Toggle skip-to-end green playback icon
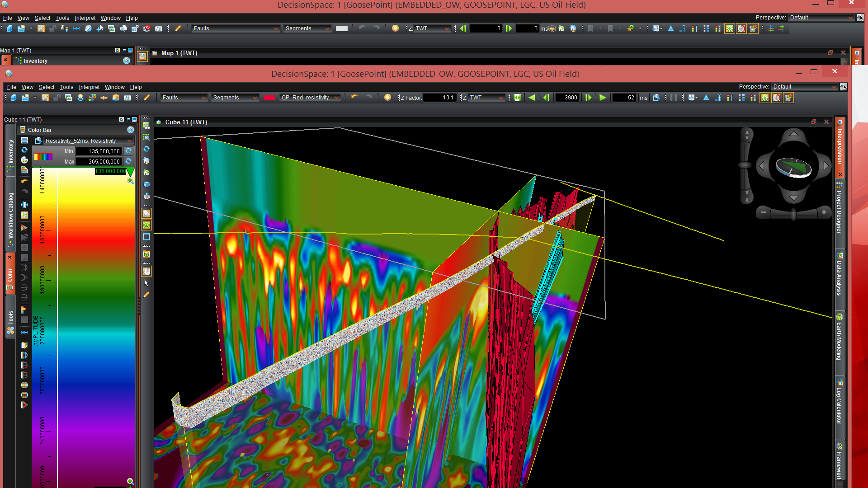868x488 pixels. 517,98
